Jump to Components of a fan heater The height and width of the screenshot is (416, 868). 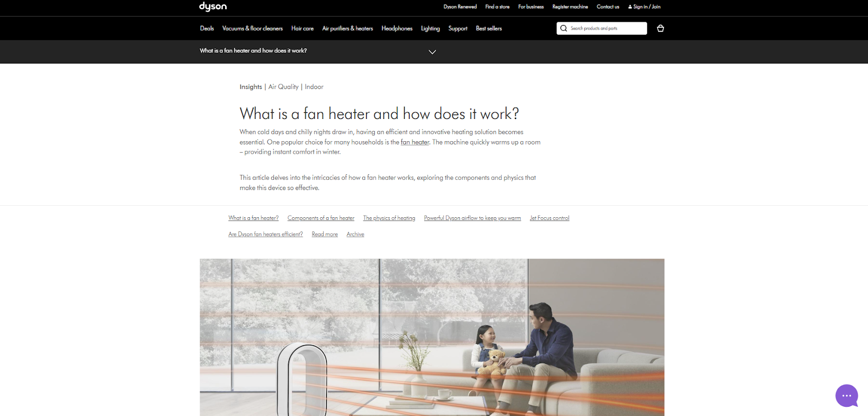pos(321,218)
